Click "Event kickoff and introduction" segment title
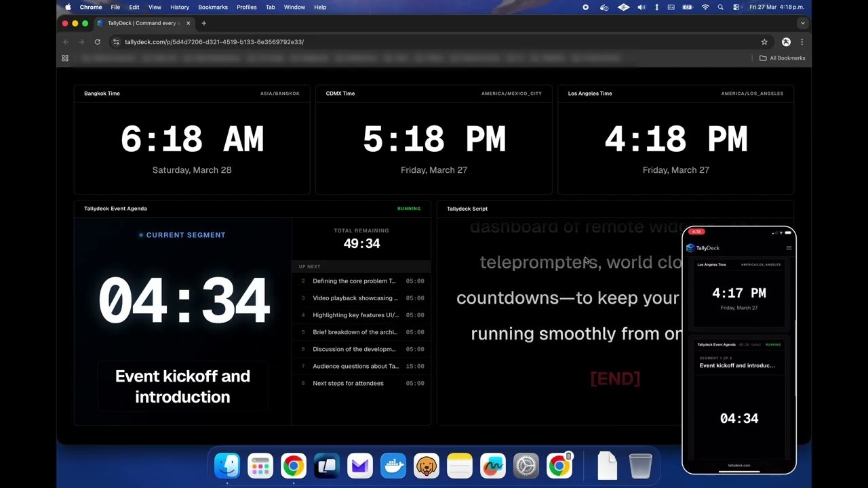This screenshot has height=488, width=868. click(182, 386)
